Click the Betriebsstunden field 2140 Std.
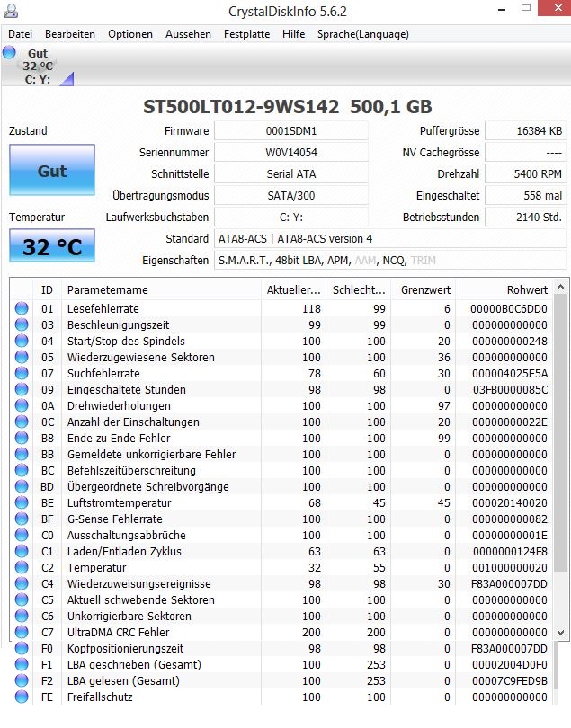This screenshot has width=571, height=728. click(525, 217)
